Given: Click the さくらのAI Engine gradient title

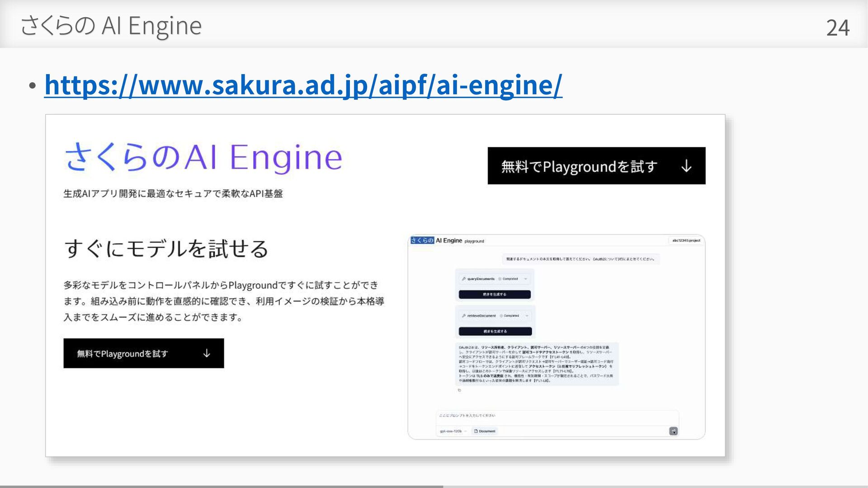Looking at the screenshot, I should click(x=203, y=157).
